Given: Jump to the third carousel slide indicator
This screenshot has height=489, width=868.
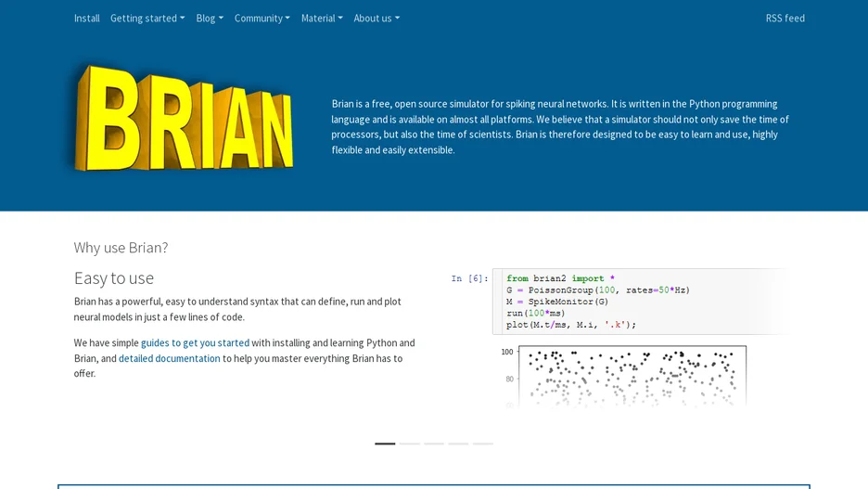Looking at the screenshot, I should tap(434, 444).
